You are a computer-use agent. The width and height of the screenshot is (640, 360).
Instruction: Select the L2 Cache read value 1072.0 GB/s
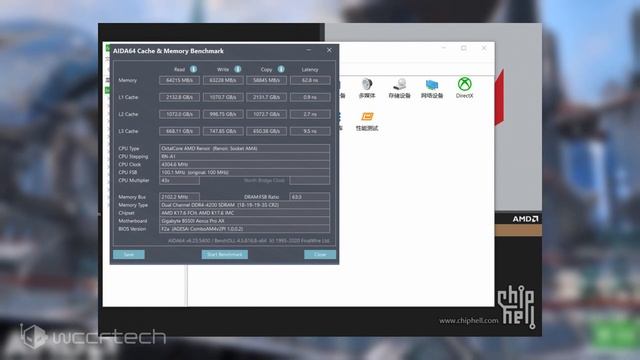[x=179, y=114]
